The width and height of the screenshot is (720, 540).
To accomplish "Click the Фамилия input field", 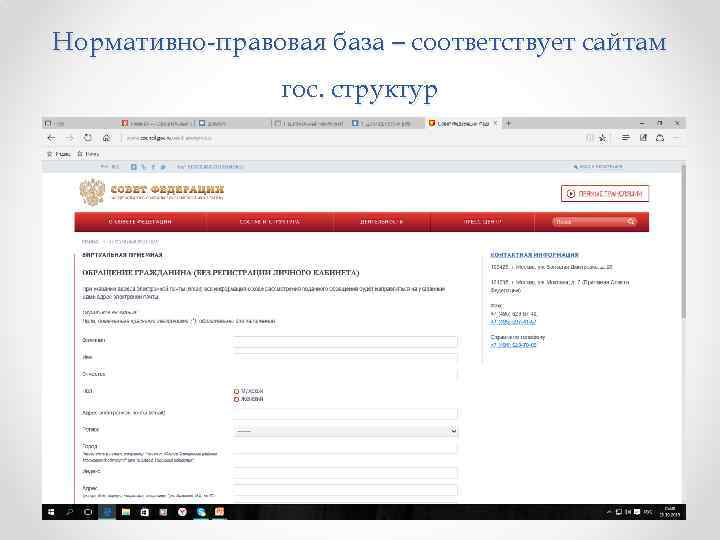I will point(345,341).
